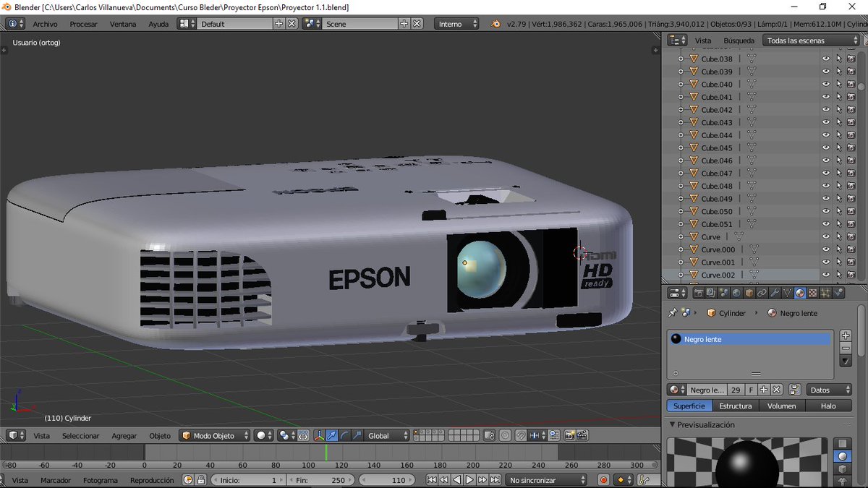Click the play animation button

(x=469, y=479)
